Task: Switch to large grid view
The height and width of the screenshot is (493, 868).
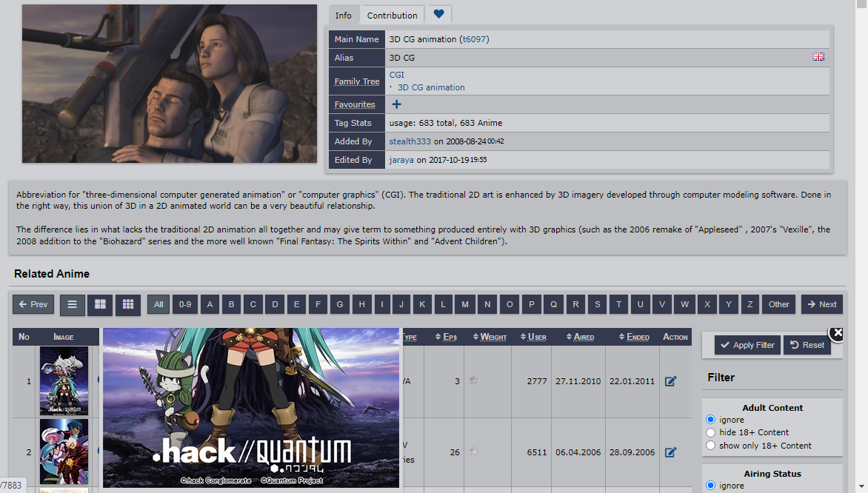Action: 100,304
